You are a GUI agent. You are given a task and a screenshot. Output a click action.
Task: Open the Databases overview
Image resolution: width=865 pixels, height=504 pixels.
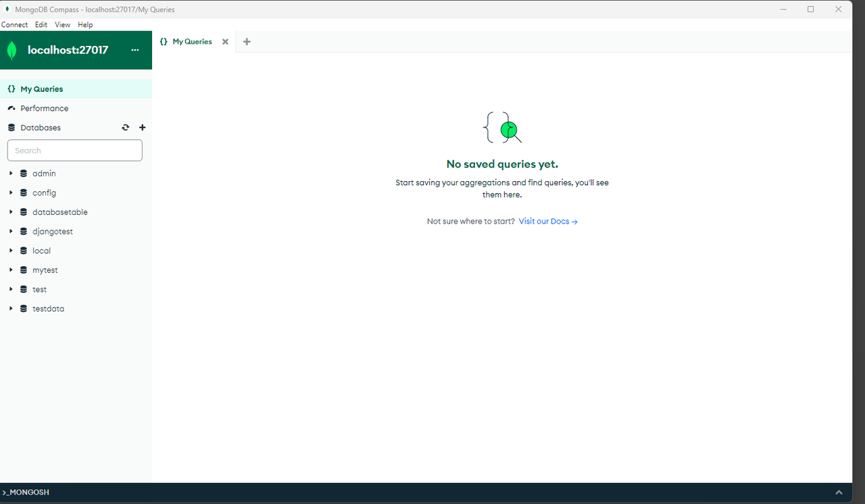(41, 128)
